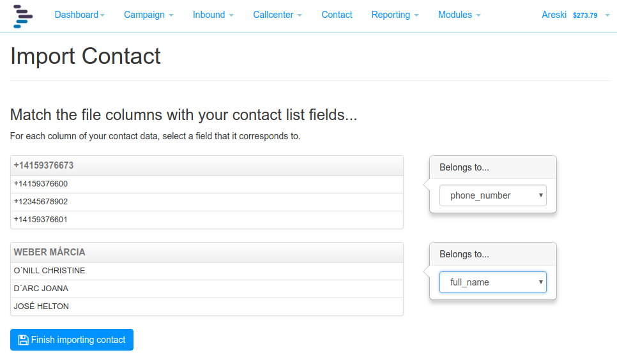Screen dimensions: 617x364
Task: Open the Dashboard menu
Action: 79,15
